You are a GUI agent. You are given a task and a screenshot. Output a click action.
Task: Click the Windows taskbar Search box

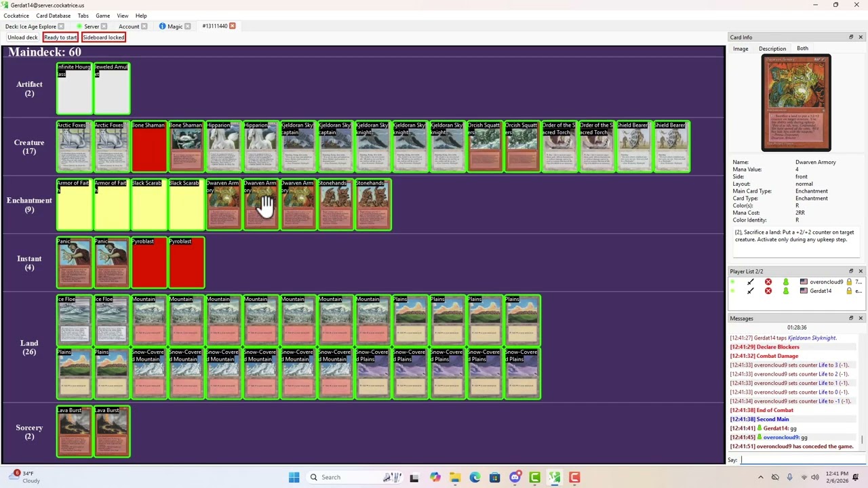pyautogui.click(x=354, y=477)
